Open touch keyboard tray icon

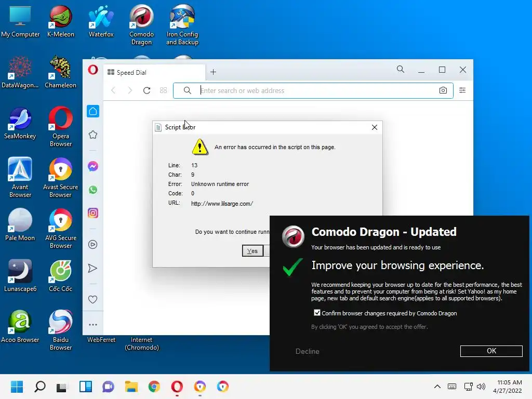click(452, 387)
